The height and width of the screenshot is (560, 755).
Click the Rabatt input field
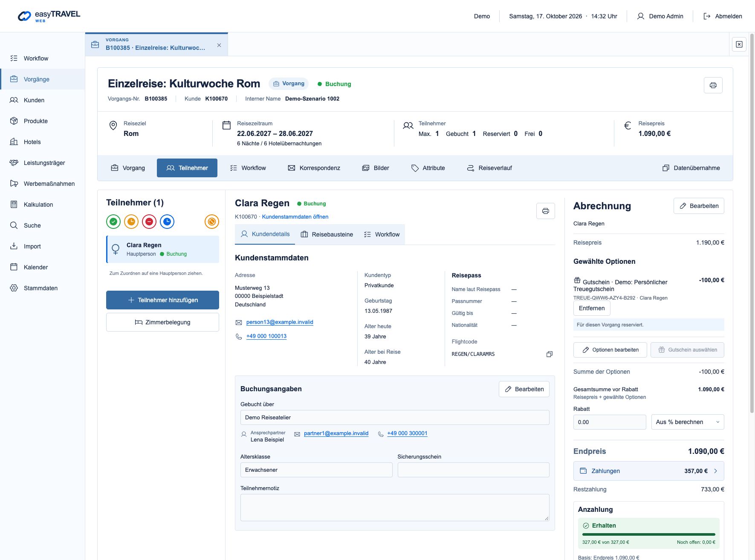[610, 422]
